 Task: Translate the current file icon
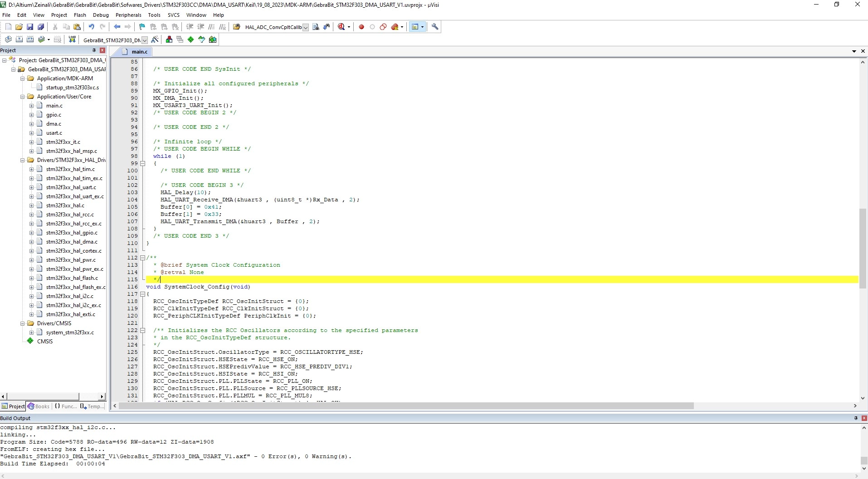tap(8, 39)
